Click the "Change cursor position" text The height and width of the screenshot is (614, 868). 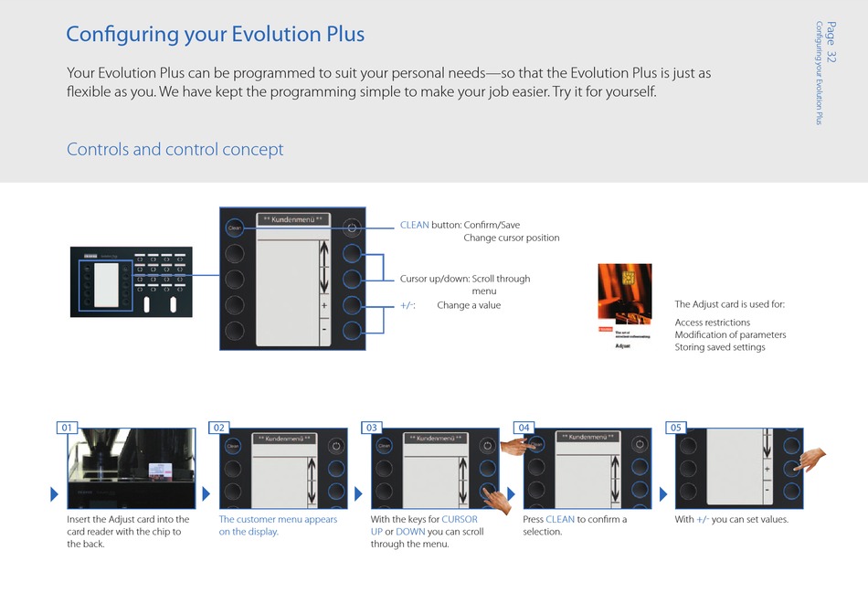[x=512, y=238]
